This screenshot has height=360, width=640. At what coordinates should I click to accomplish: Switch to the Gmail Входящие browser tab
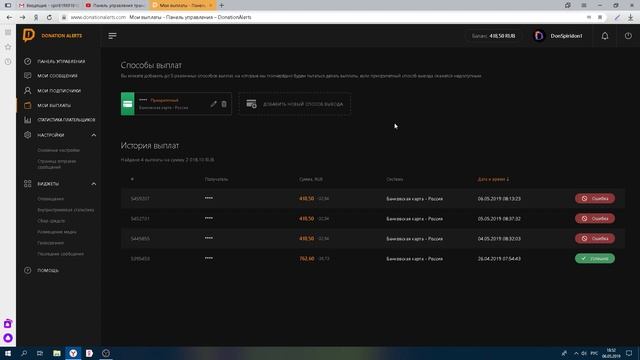click(48, 5)
